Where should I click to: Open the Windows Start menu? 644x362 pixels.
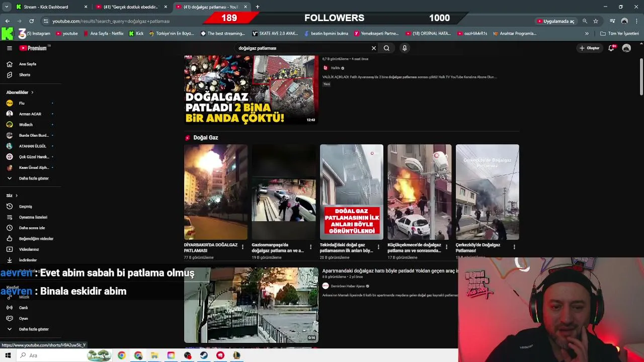8,355
